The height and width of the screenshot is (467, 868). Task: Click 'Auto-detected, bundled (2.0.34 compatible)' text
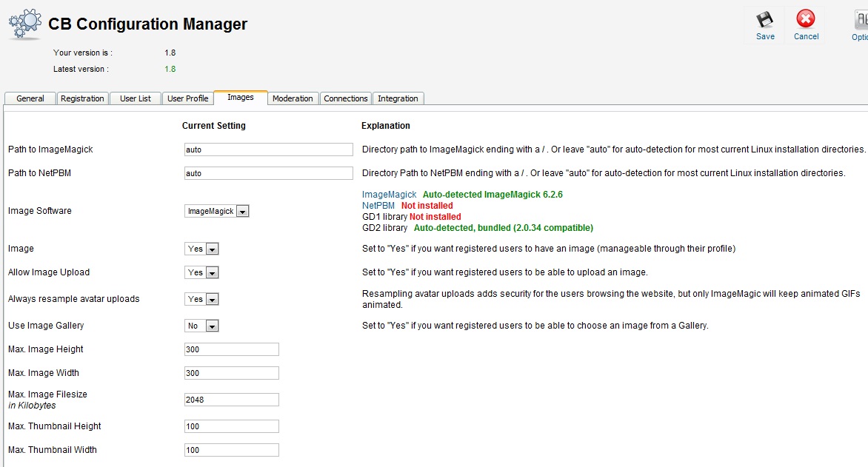point(504,228)
